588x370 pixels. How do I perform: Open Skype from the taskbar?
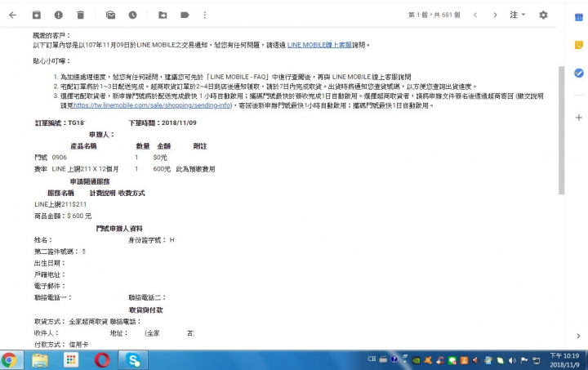[x=133, y=360]
